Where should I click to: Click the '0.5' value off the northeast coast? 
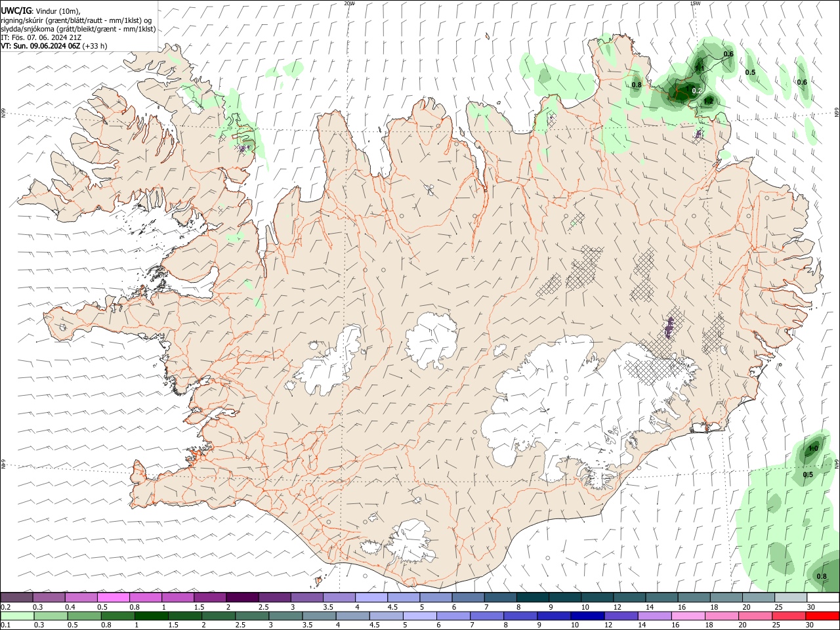750,72
